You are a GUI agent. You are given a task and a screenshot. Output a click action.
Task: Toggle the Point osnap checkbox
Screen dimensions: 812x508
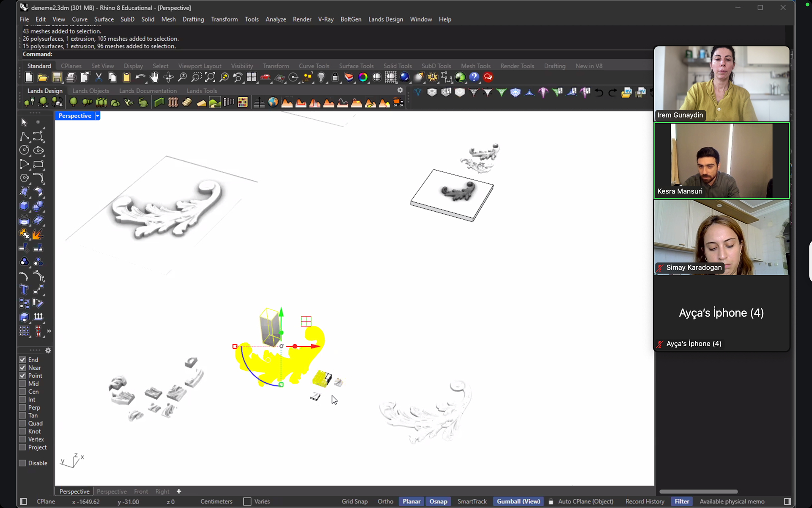(22, 375)
